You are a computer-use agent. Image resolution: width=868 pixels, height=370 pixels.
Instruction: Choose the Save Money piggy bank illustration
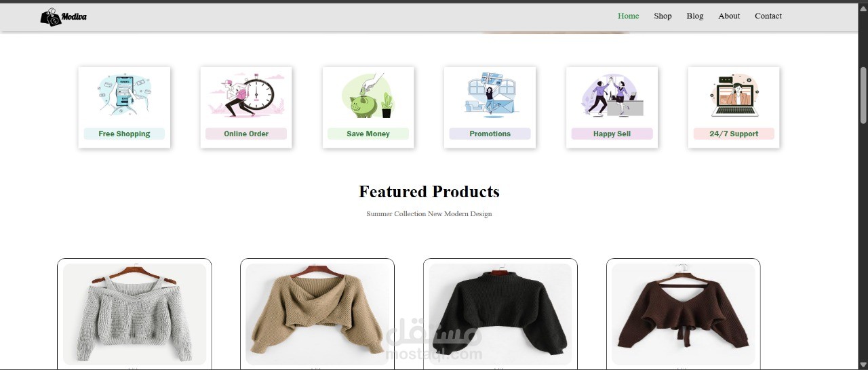tap(368, 96)
